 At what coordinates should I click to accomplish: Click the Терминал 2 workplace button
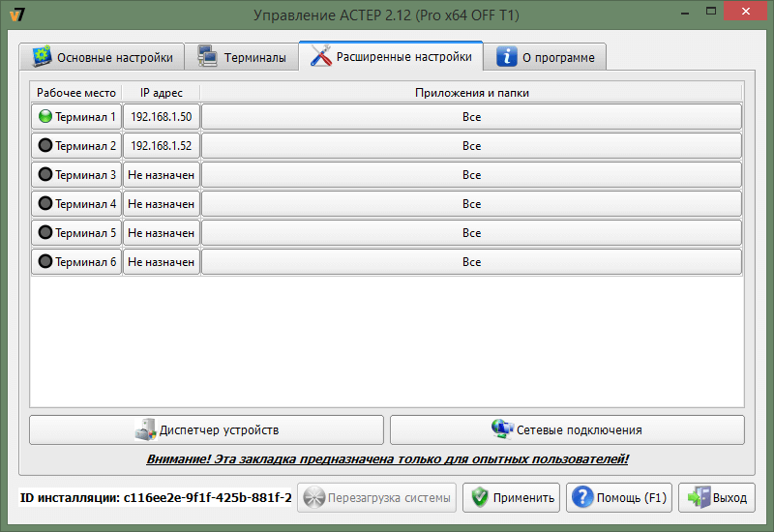76,146
